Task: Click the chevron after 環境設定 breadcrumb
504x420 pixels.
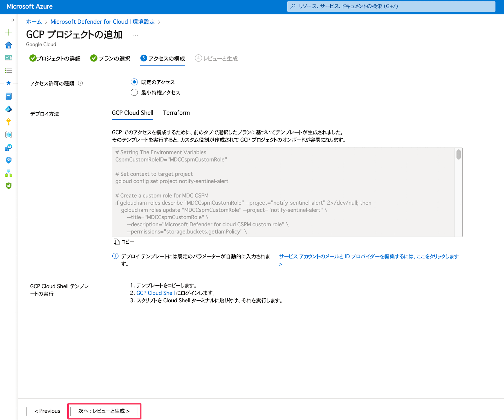Action: pyautogui.click(x=159, y=22)
